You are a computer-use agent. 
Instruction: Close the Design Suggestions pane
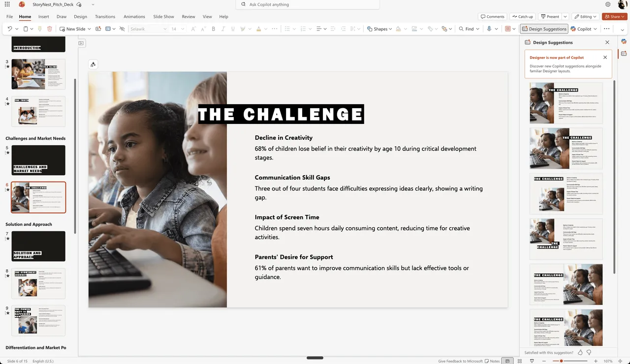click(x=607, y=43)
